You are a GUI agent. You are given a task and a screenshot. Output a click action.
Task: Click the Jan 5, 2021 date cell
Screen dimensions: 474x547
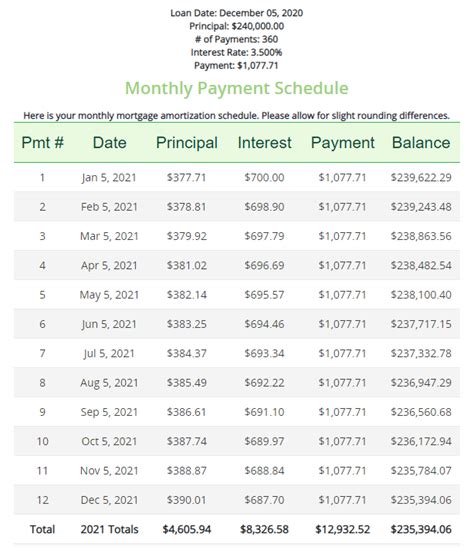pyautogui.click(x=109, y=178)
